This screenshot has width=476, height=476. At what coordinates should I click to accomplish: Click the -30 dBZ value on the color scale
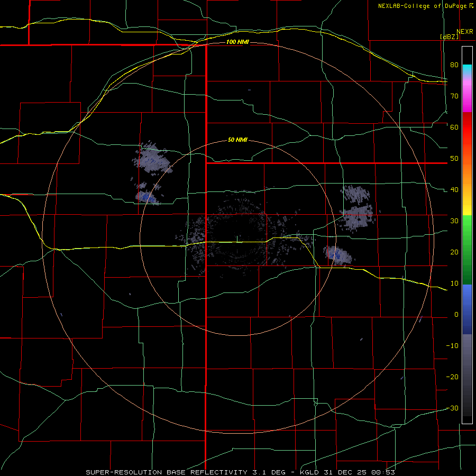[x=452, y=408]
